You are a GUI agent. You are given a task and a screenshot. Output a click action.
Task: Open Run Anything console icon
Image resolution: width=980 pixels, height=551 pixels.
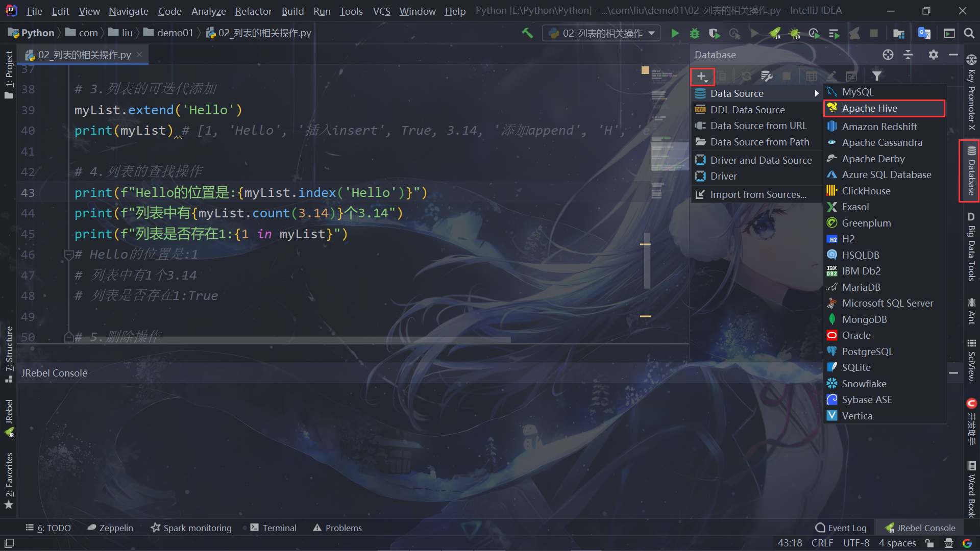click(949, 33)
